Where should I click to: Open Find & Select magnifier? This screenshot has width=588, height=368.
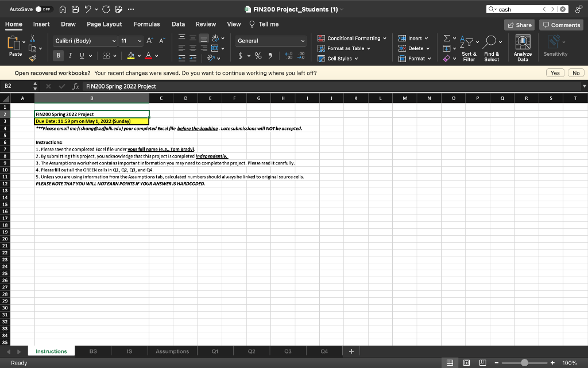pyautogui.click(x=489, y=43)
